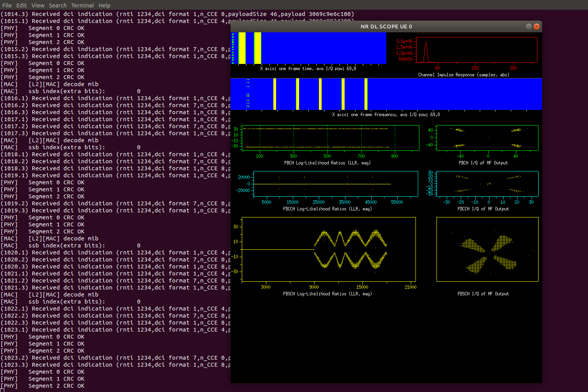Click the frame frequency waterfall display
This screenshot has width=588, height=392.
(x=386, y=94)
